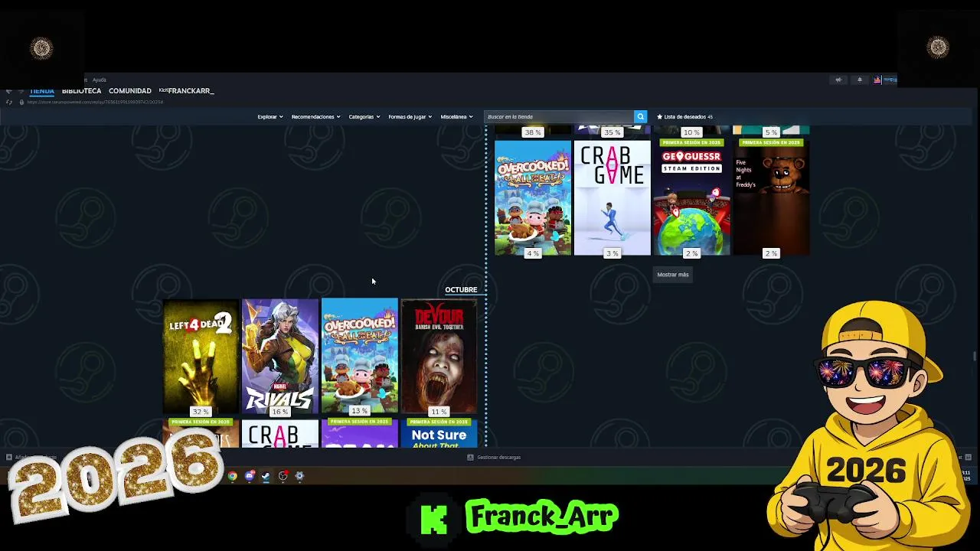
Task: Open taskbar app with red badge
Action: [283, 476]
